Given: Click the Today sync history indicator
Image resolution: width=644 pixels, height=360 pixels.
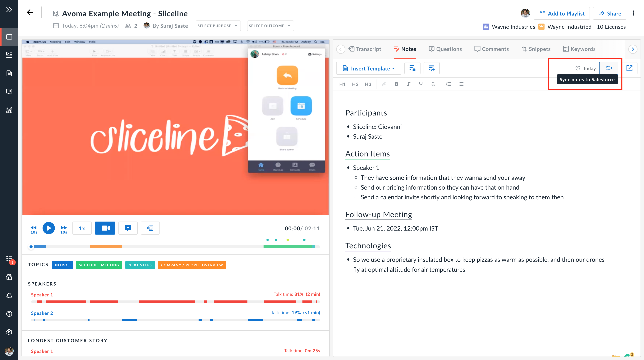Looking at the screenshot, I should [x=586, y=68].
